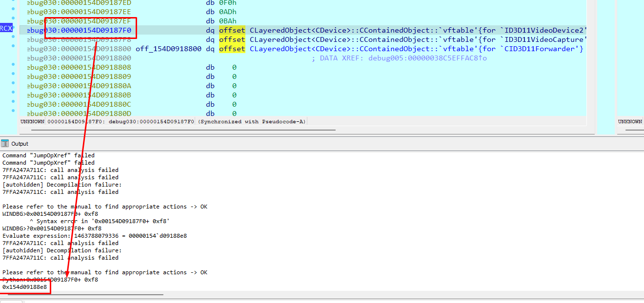Click the 'WINDBG>?0x00154D09187F0+ 0xf8' line

pyautogui.click(x=52, y=228)
